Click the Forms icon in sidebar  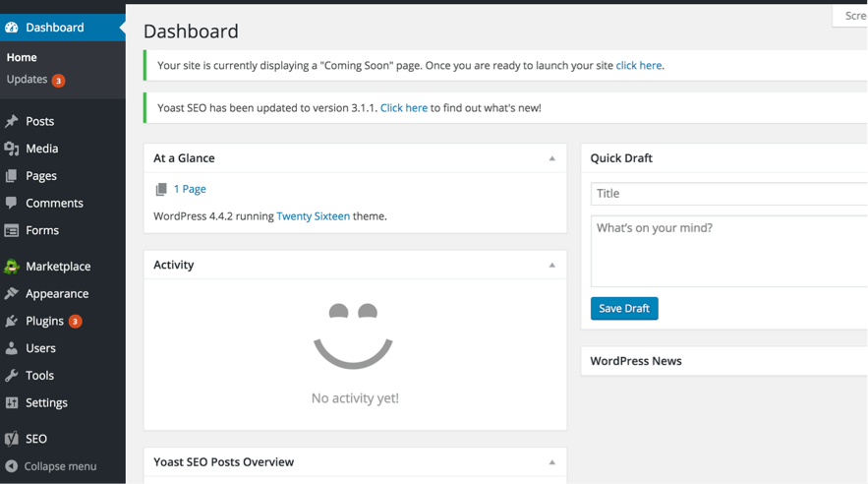(x=12, y=230)
